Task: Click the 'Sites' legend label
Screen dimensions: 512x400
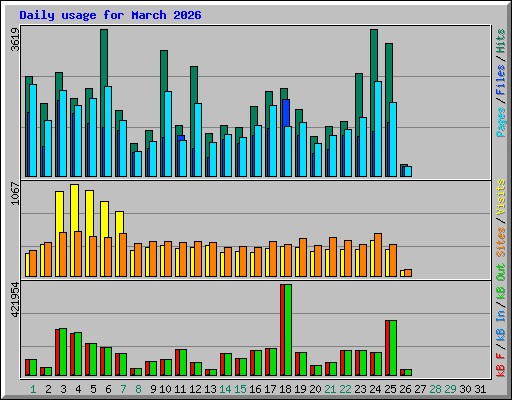Action: point(501,242)
